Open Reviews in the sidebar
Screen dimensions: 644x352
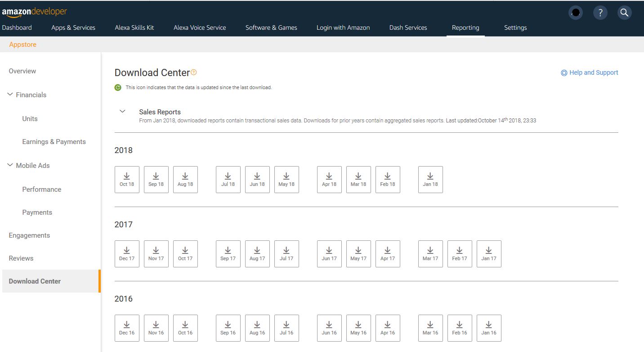coord(21,258)
